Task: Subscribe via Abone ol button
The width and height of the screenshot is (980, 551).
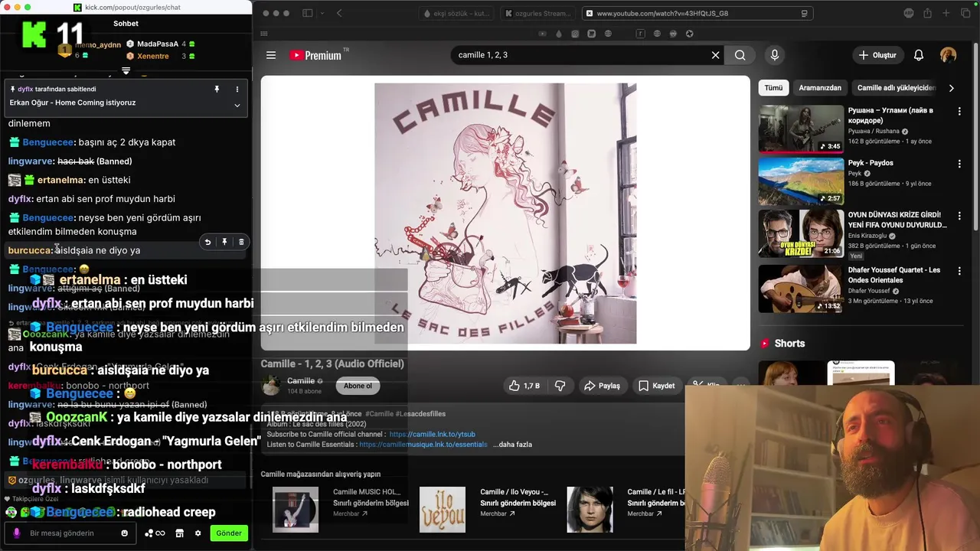Action: tap(358, 386)
